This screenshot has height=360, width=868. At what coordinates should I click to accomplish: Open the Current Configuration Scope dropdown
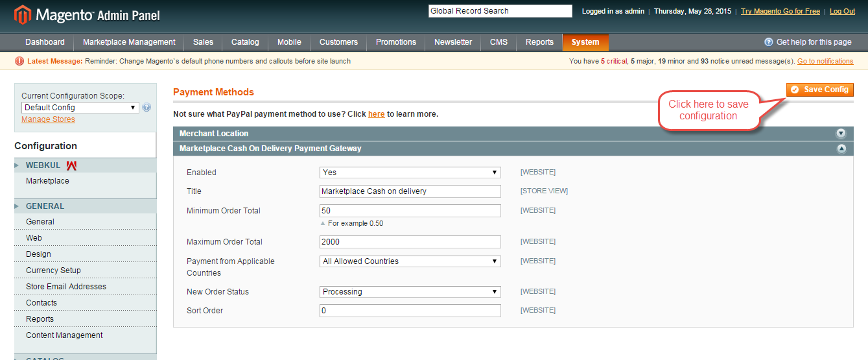tap(80, 108)
